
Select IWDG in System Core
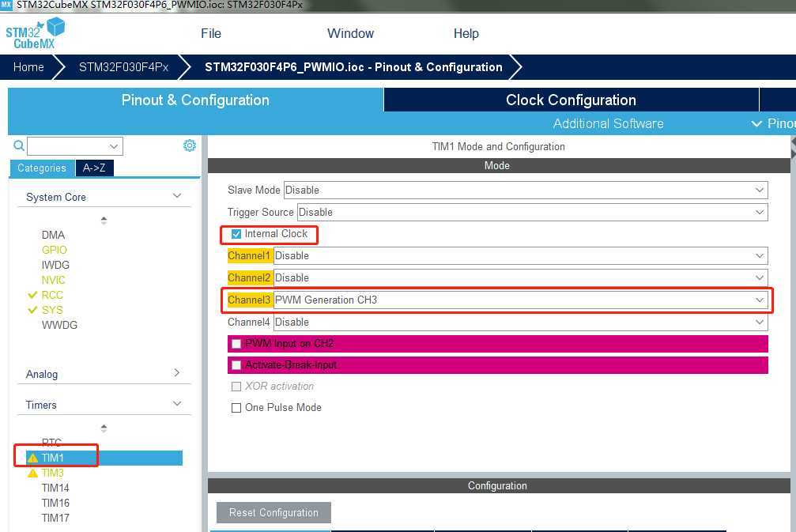pyautogui.click(x=55, y=265)
